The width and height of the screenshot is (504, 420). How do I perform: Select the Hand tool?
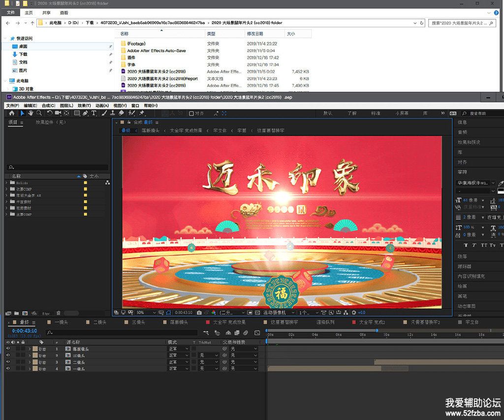[x=31, y=113]
